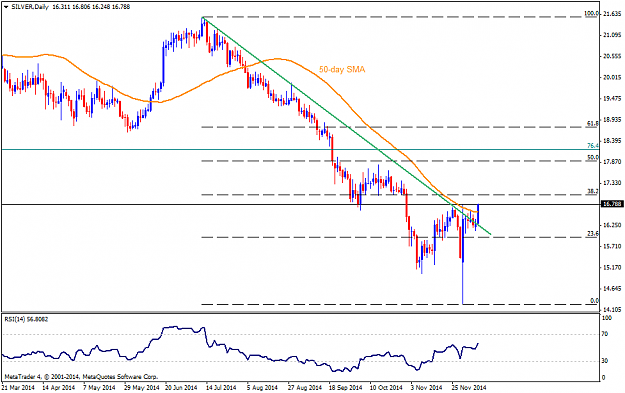Click the current price tag 16.788
Screen dimensions: 625x393
click(x=611, y=204)
